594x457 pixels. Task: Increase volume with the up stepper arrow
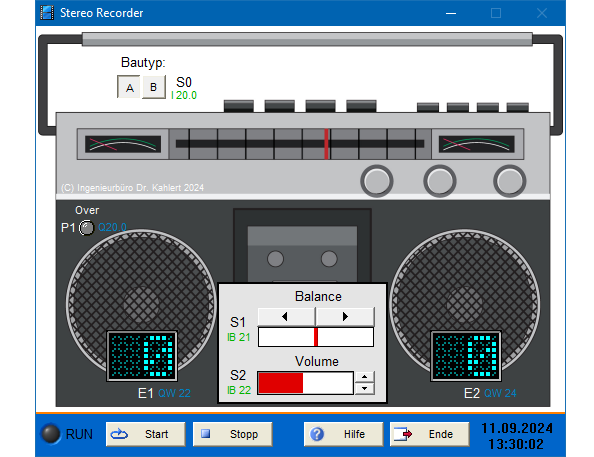tap(364, 377)
